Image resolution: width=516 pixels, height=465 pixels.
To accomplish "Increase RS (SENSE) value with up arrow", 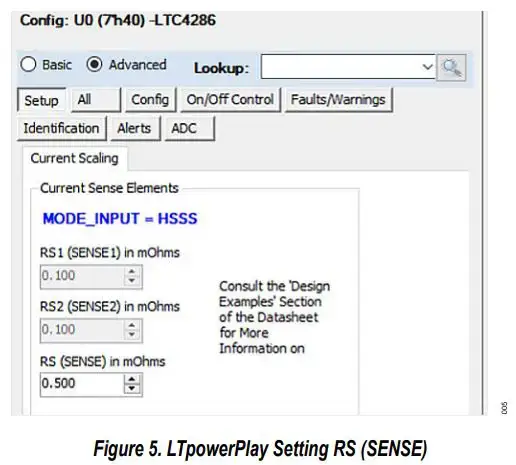I will [x=132, y=379].
